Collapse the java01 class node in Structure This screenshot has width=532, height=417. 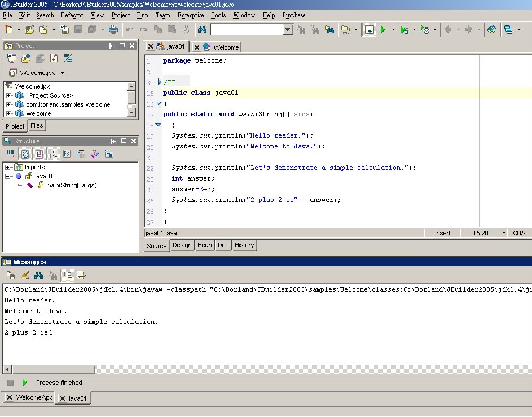point(7,176)
